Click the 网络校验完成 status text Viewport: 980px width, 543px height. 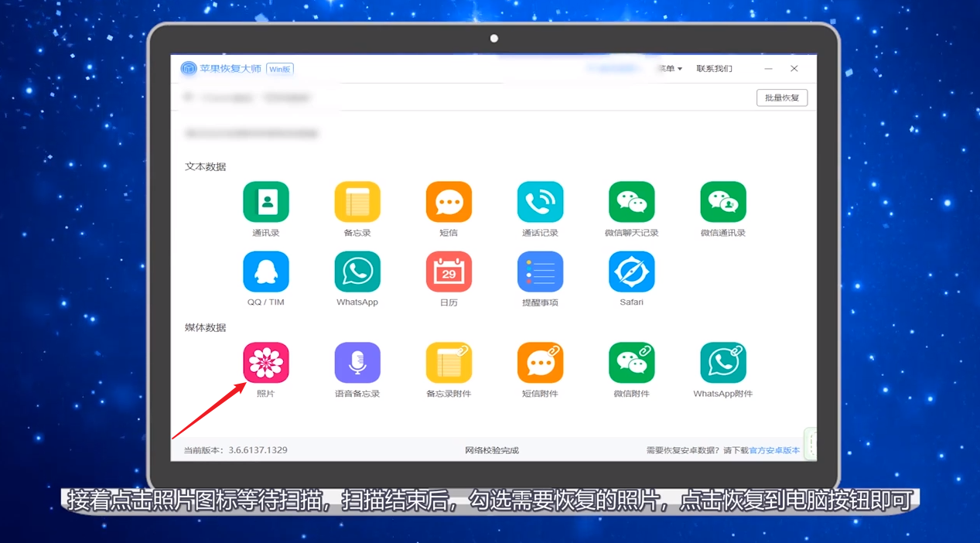pyautogui.click(x=492, y=450)
